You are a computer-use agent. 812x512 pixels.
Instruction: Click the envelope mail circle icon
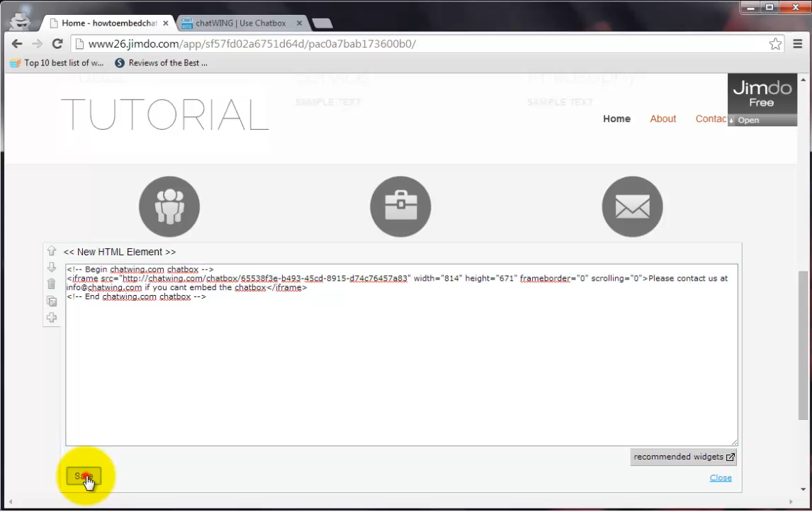632,207
